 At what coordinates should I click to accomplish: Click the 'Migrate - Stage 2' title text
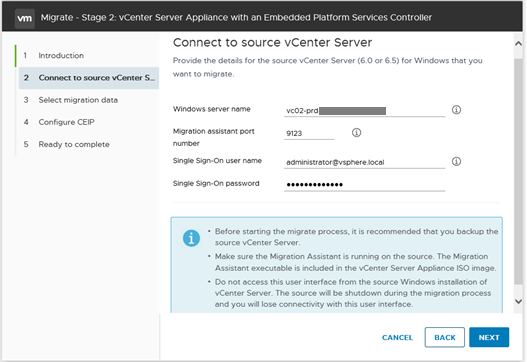coord(236,17)
